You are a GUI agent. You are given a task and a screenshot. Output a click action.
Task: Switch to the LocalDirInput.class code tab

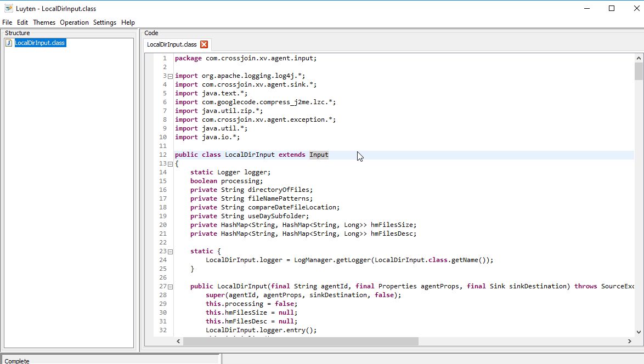(x=172, y=44)
